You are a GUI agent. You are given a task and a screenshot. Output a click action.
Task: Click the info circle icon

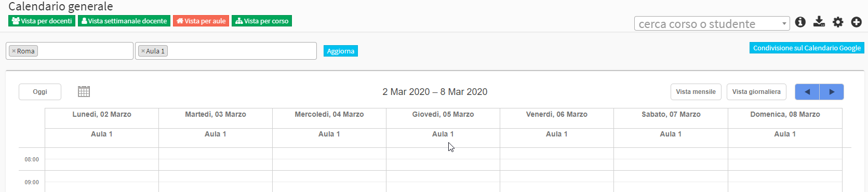point(800,22)
